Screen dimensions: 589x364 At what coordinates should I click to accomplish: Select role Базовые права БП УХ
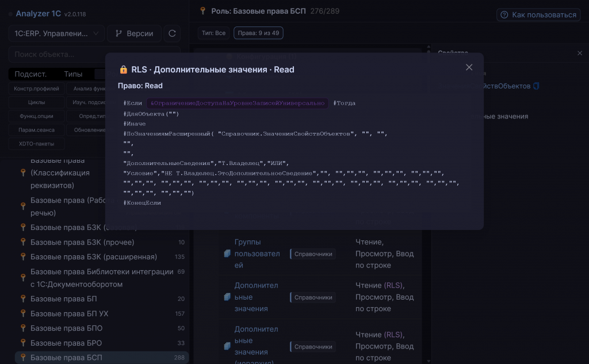click(101, 313)
